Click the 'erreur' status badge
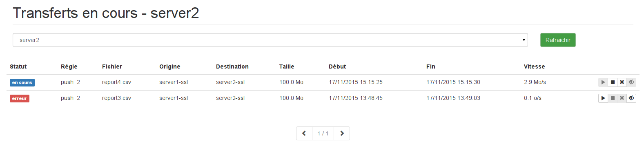 coord(20,98)
